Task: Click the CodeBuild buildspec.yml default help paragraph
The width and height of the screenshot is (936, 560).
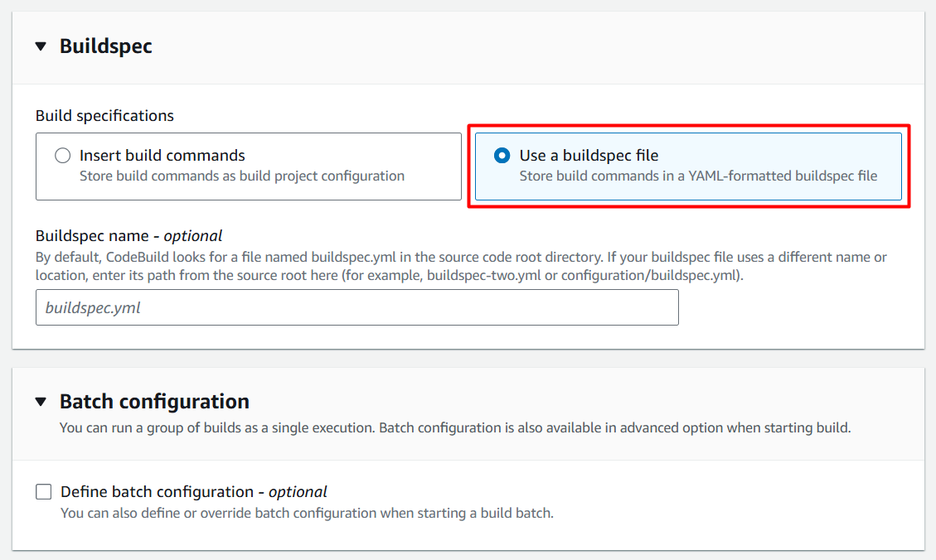Action: pos(460,266)
